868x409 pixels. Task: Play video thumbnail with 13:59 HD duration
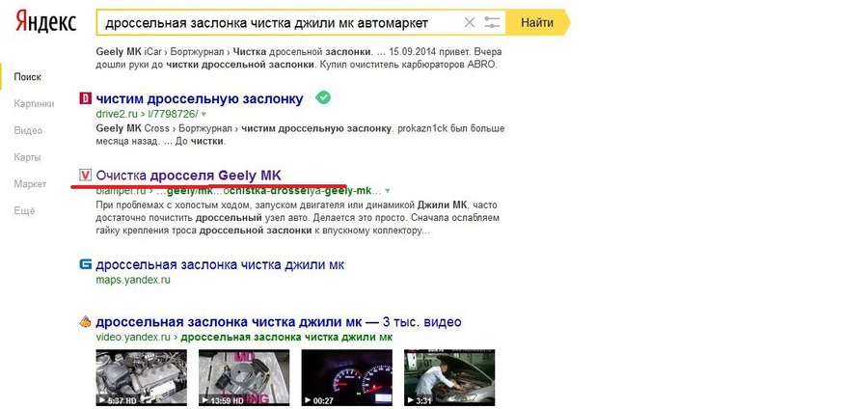click(x=244, y=377)
